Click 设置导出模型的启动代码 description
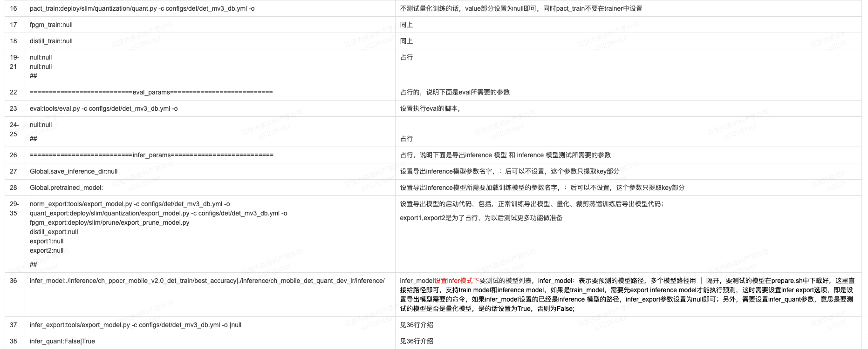This screenshot has height=349, width=868. pos(532,204)
